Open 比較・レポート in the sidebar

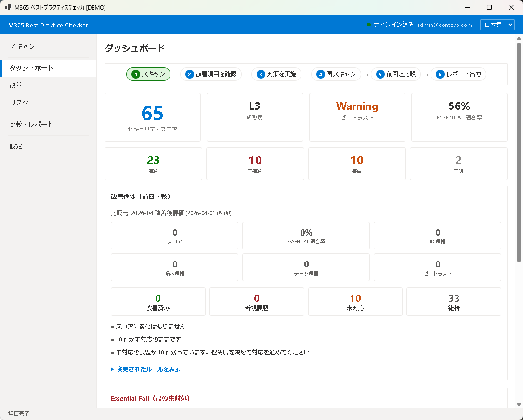click(x=32, y=124)
